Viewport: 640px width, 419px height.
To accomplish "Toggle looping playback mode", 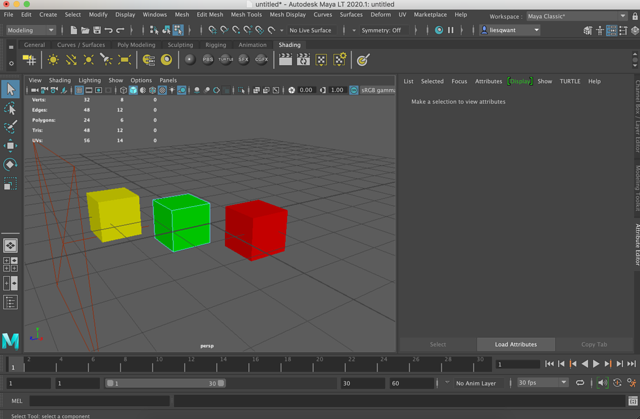I will 580,383.
